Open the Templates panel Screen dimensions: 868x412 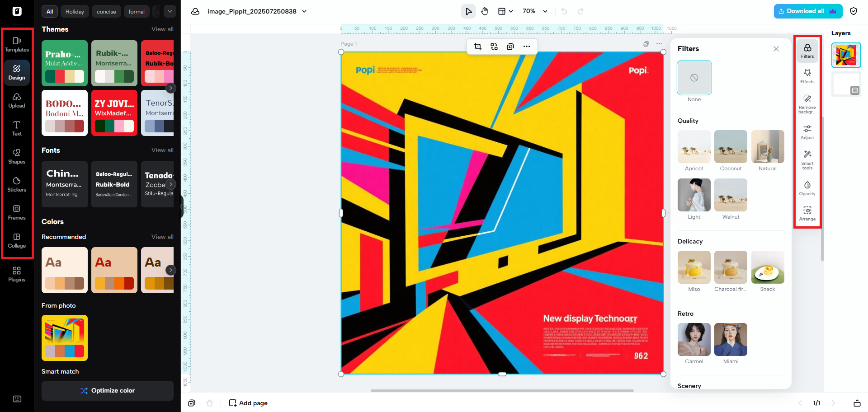17,44
